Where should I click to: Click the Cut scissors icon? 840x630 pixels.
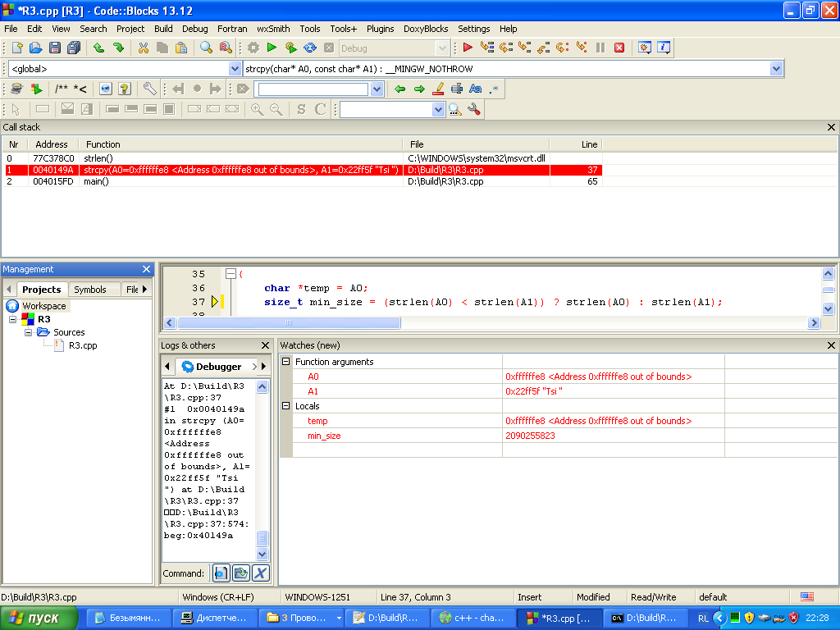pyautogui.click(x=143, y=48)
